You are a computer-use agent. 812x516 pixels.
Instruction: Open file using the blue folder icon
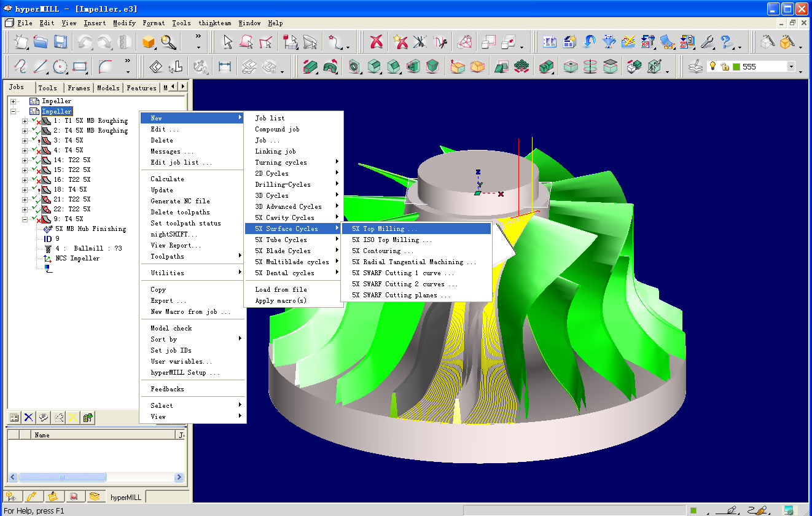click(41, 42)
